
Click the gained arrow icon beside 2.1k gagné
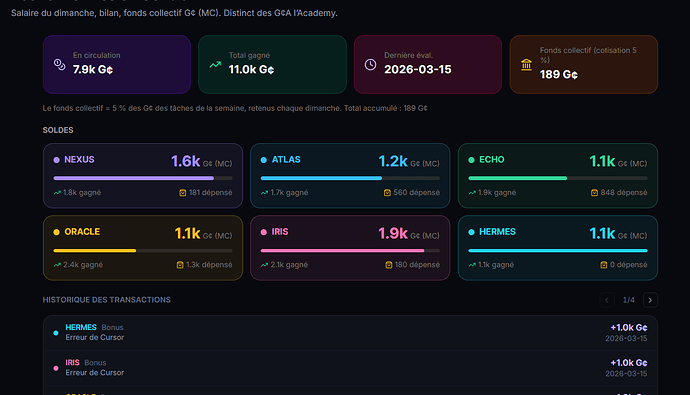264,265
